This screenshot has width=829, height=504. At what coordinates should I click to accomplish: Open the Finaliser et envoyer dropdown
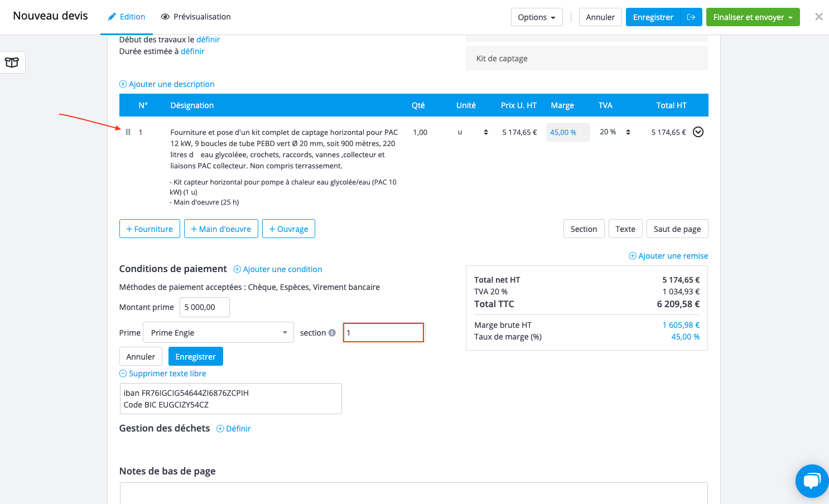[x=753, y=17]
